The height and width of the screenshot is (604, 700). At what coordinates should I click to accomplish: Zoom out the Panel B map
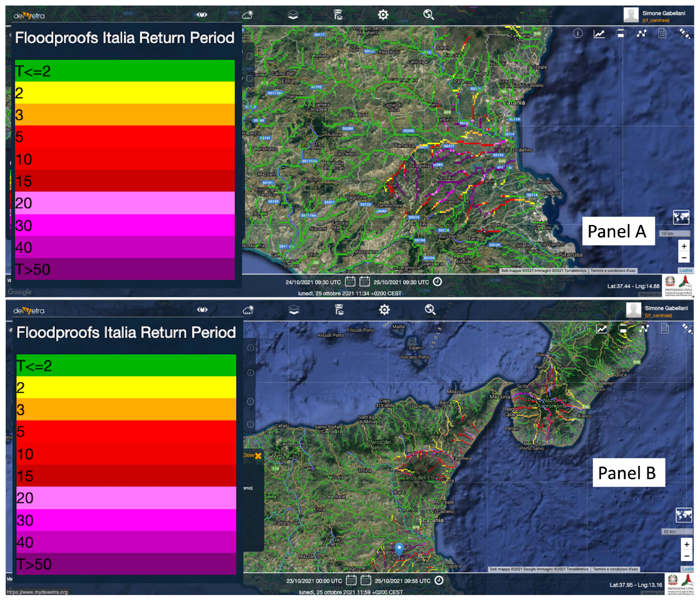point(686,556)
